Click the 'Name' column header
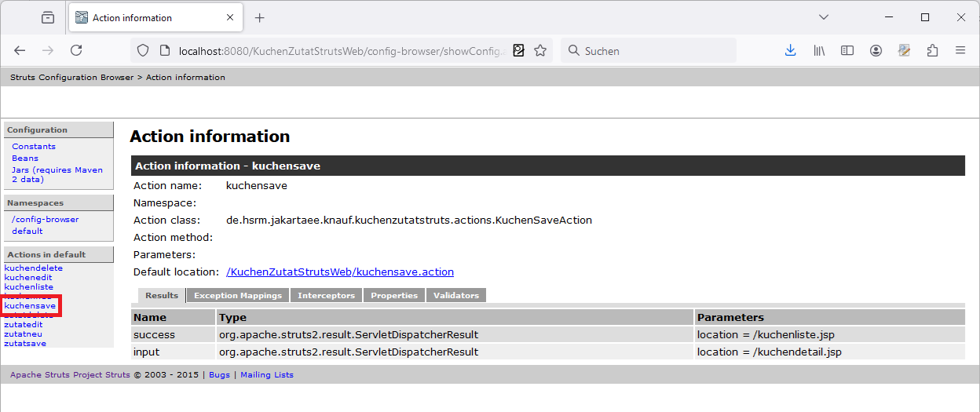This screenshot has width=980, height=412. coord(174,317)
